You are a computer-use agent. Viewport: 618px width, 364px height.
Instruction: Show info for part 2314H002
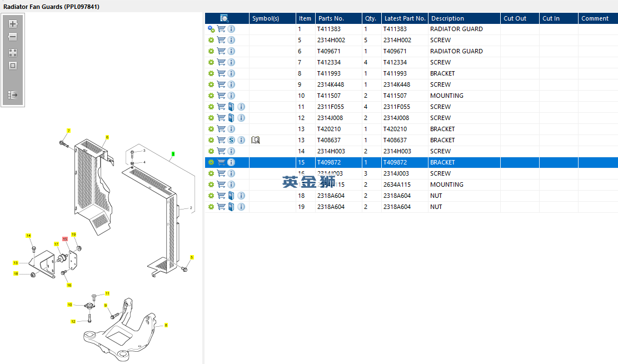[231, 40]
